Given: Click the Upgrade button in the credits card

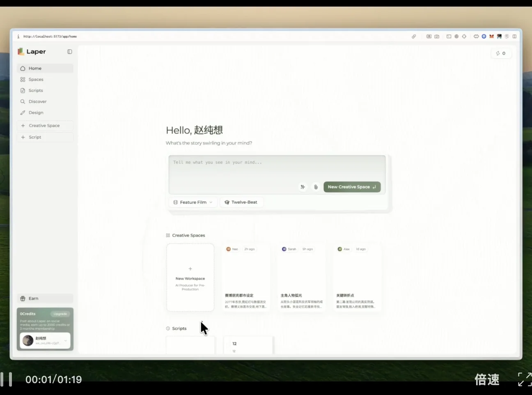Looking at the screenshot, I should click(x=60, y=314).
